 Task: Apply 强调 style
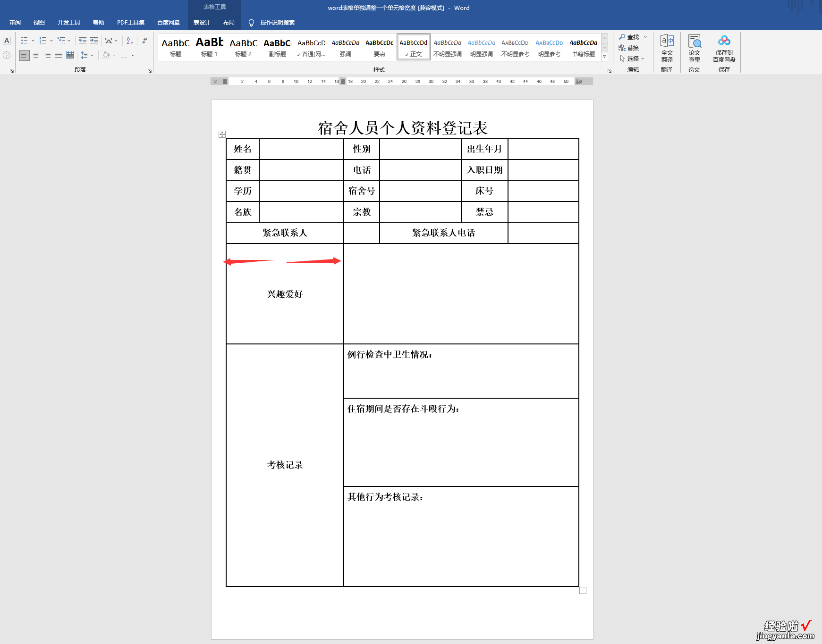346,47
